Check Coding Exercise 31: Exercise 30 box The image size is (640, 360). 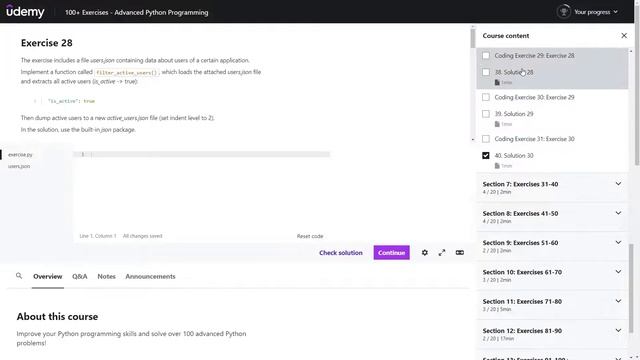[486, 139]
